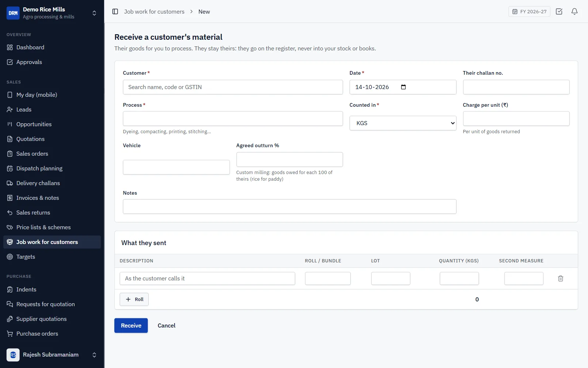Screen dimensions: 588x368
Task: Click the Quotations document icon
Action: click(x=10, y=139)
